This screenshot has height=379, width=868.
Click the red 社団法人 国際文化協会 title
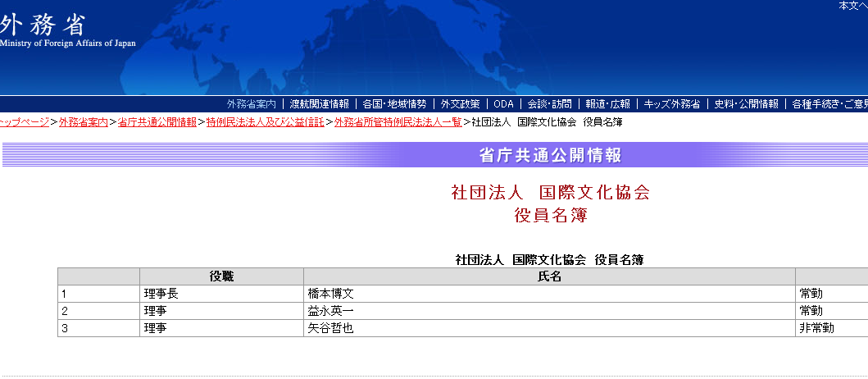click(x=550, y=193)
